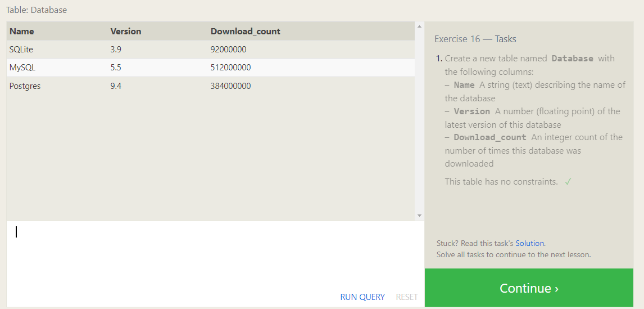Viewport: 644px width, 309px height.
Task: Click the scroll up arrow of results table
Action: pyautogui.click(x=419, y=26)
